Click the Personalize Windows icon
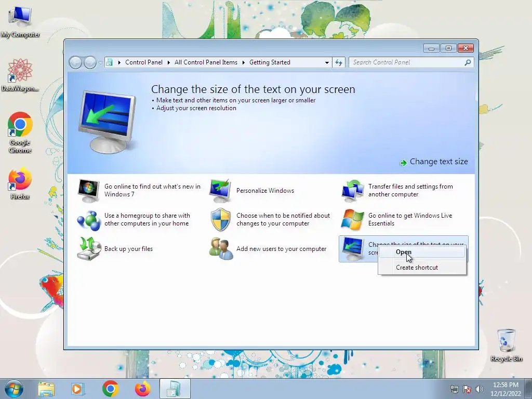 220,191
